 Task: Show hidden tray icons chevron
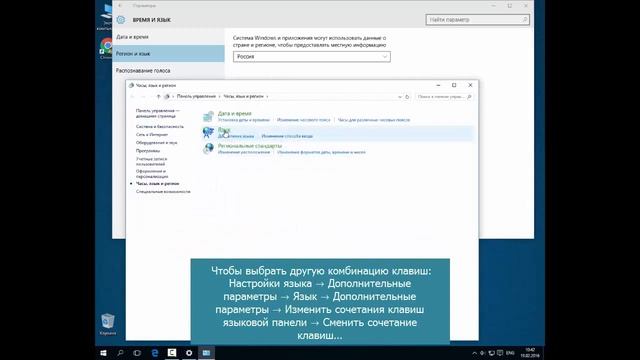pos(474,353)
